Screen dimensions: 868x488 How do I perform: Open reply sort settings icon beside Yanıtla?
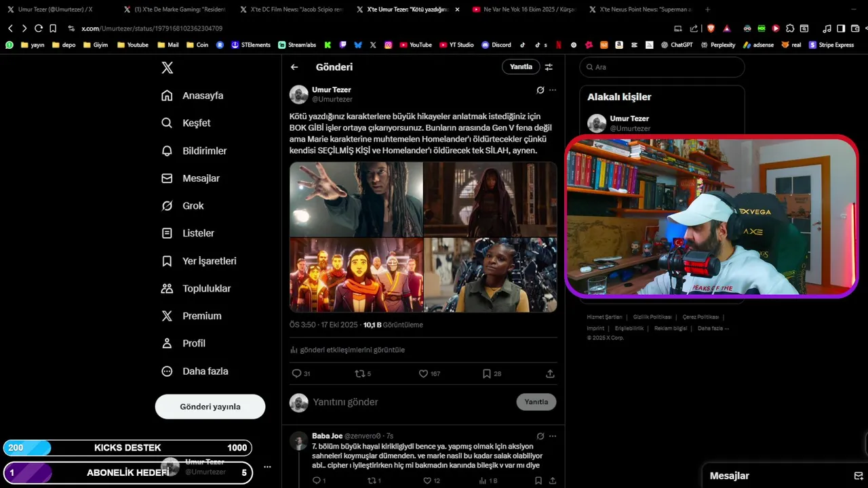(x=549, y=67)
